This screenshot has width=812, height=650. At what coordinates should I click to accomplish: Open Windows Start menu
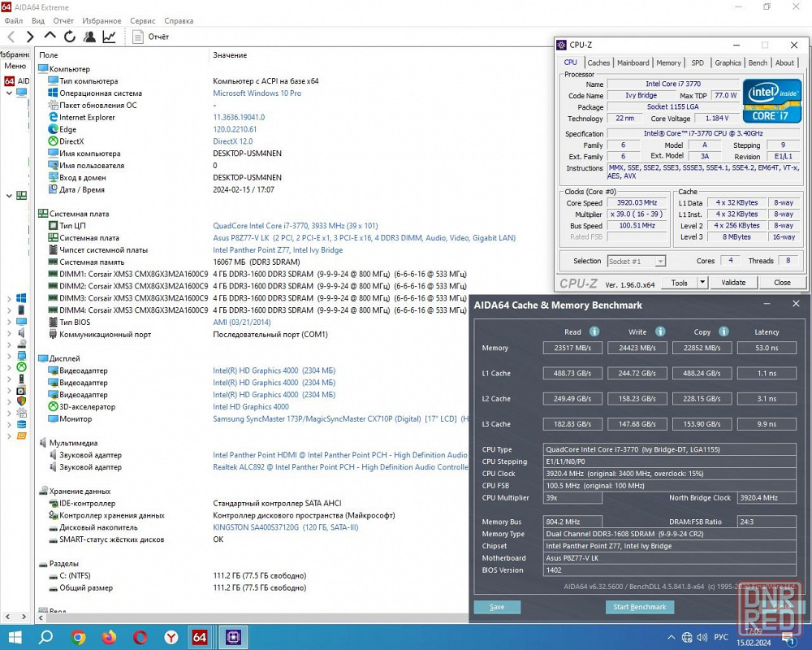[15, 637]
